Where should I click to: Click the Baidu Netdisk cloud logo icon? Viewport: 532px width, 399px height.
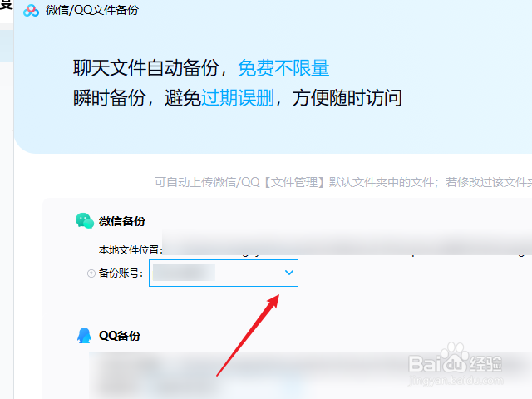[x=31, y=11]
